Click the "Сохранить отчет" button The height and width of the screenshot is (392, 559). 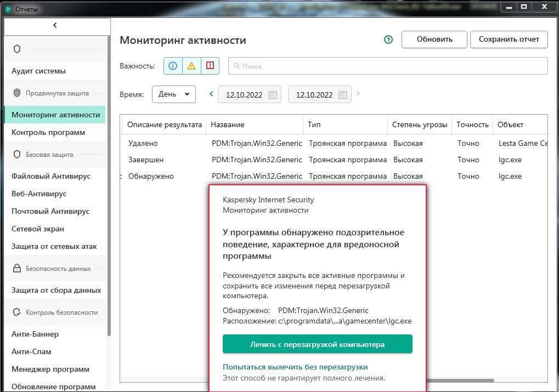tap(509, 39)
